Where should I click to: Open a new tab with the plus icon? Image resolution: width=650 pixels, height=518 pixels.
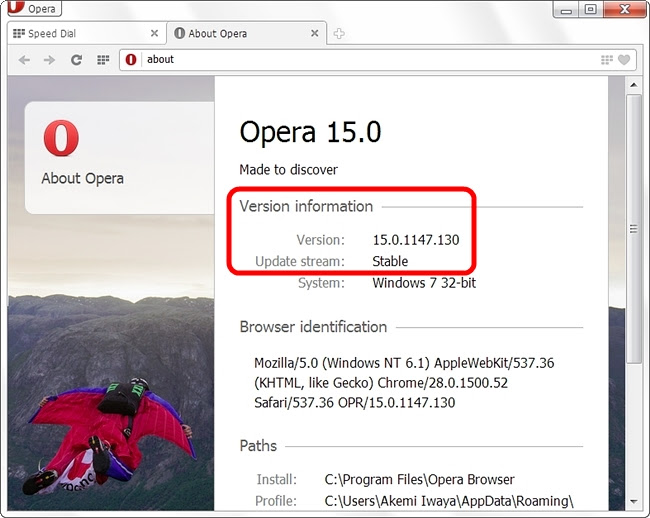[339, 34]
